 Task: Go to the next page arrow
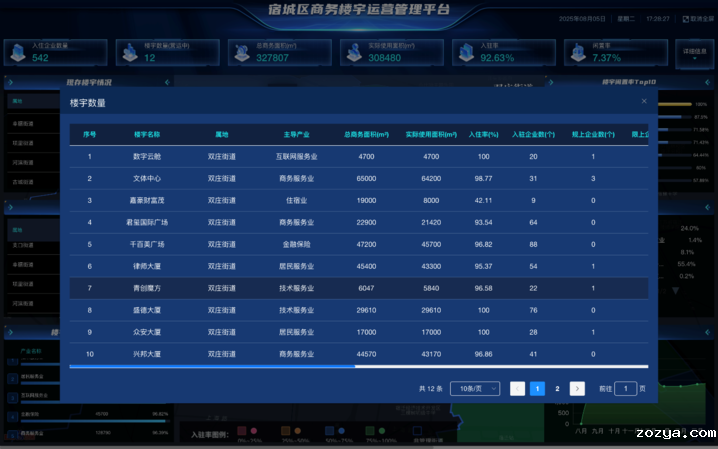click(x=577, y=388)
